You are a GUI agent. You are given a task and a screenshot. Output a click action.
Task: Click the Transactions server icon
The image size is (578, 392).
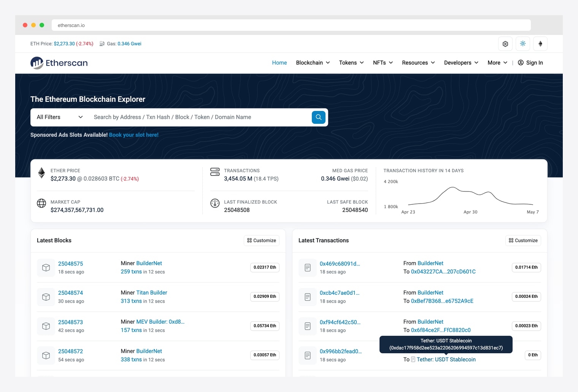(x=215, y=172)
